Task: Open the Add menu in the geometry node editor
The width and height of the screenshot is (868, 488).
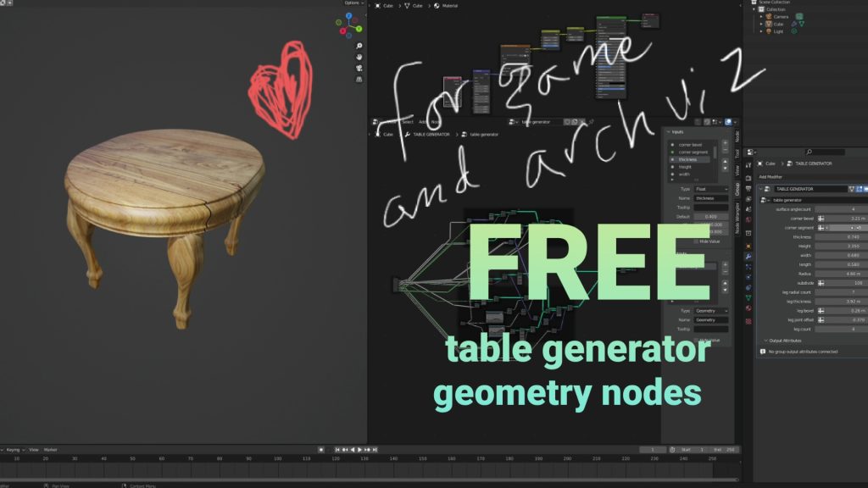Action: tap(420, 122)
